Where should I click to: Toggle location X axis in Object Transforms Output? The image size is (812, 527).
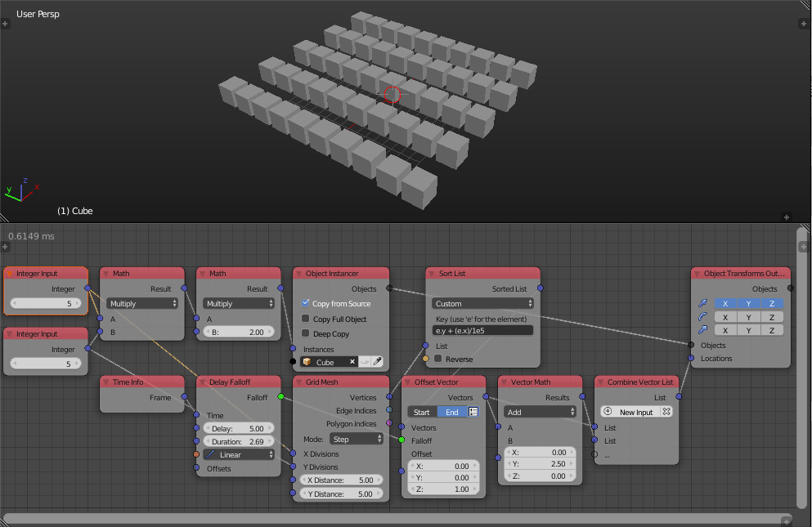click(x=725, y=303)
